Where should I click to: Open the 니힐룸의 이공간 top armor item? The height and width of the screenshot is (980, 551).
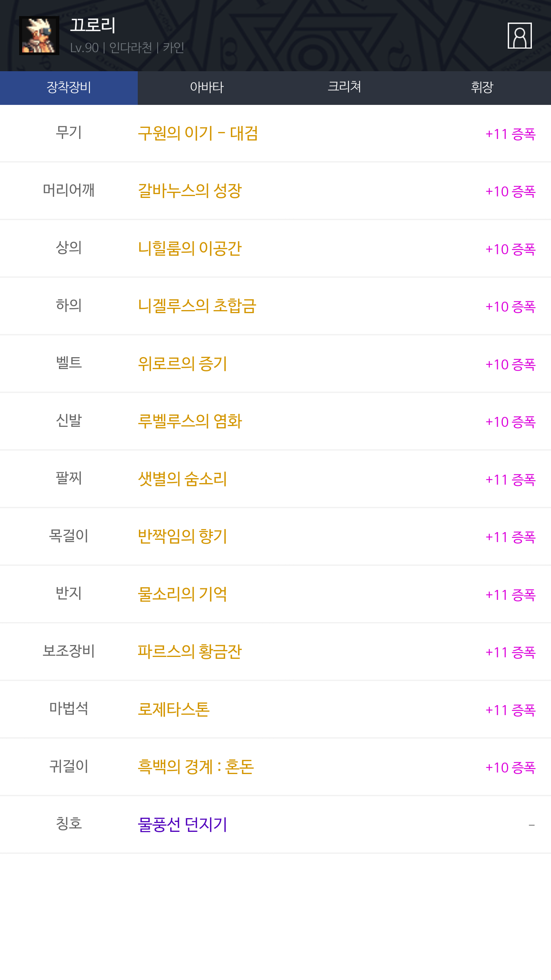click(x=190, y=249)
